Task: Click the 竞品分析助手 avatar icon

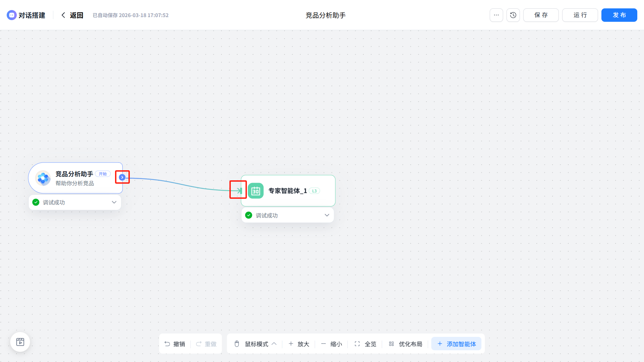Action: coord(43,178)
